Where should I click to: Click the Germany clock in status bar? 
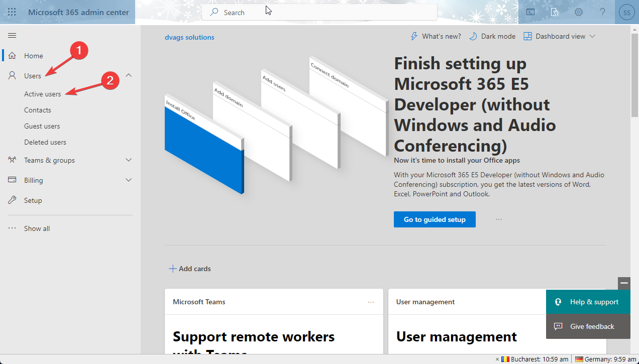[x=606, y=359]
